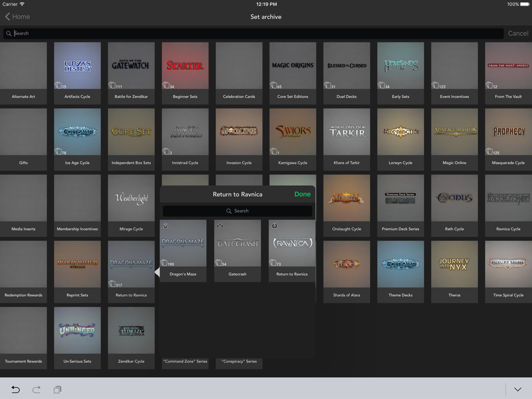The width and height of the screenshot is (532, 399).
Task: Open the Gatecrash set
Action: tap(237, 251)
